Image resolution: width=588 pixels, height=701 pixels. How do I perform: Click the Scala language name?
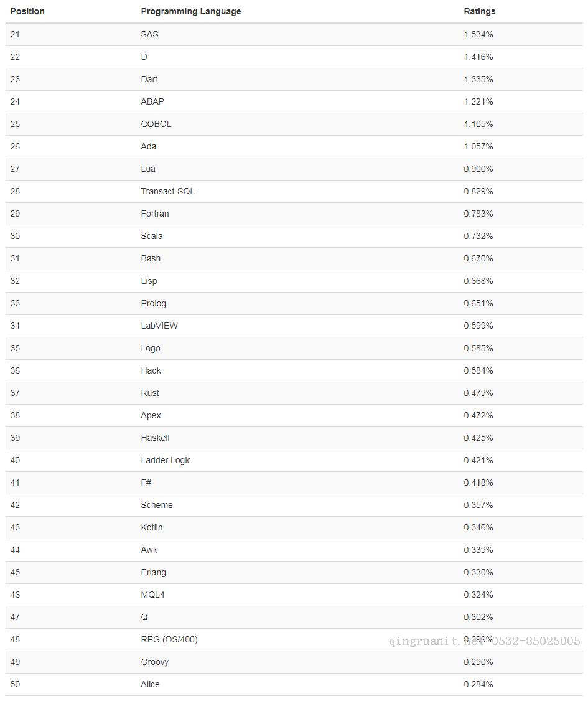pos(151,236)
